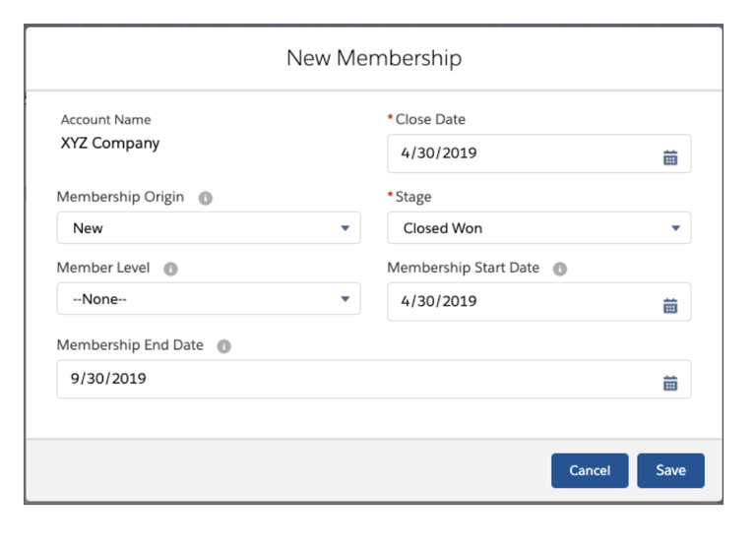
Task: Open the Membership End Date calendar icon
Action: click(670, 383)
